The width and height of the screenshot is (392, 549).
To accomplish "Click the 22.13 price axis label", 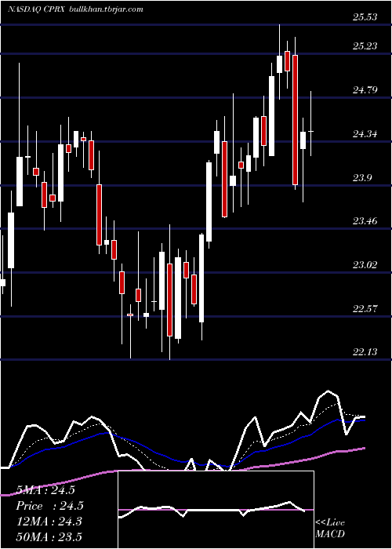I will tap(365, 352).
